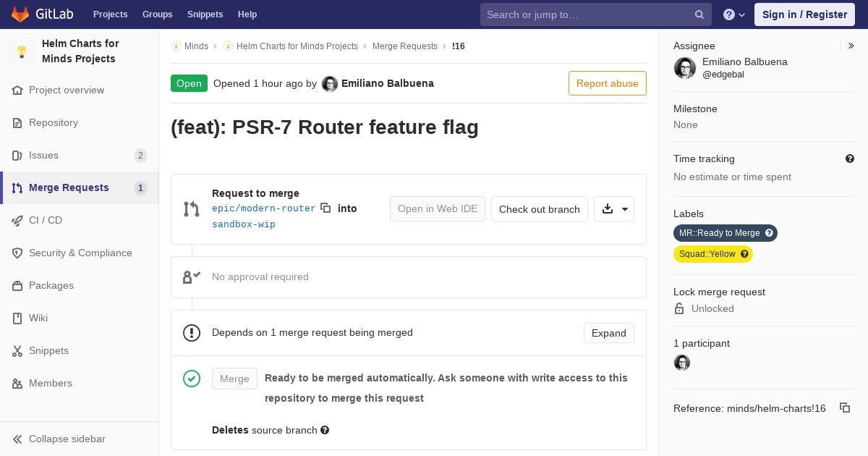Click the Repository file icon
The width and height of the screenshot is (868, 456).
click(17, 123)
